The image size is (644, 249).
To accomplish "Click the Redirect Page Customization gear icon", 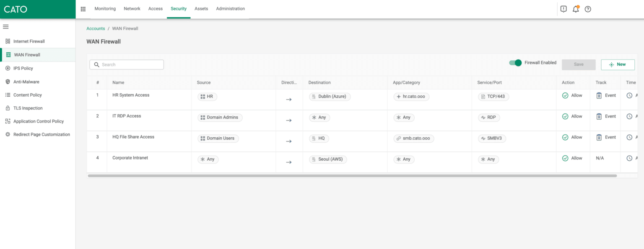I will pos(8,134).
